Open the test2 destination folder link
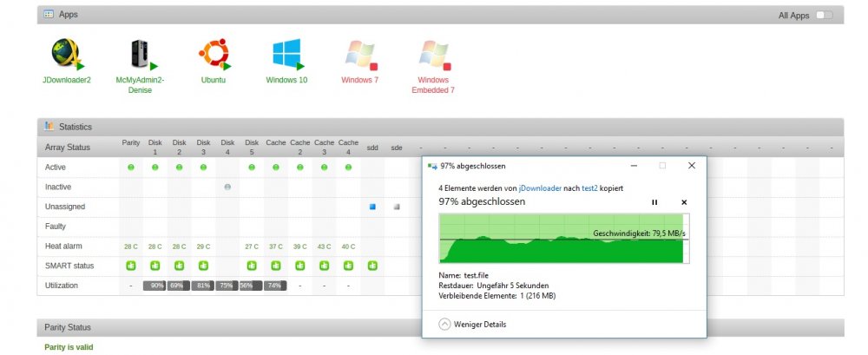 pos(589,188)
